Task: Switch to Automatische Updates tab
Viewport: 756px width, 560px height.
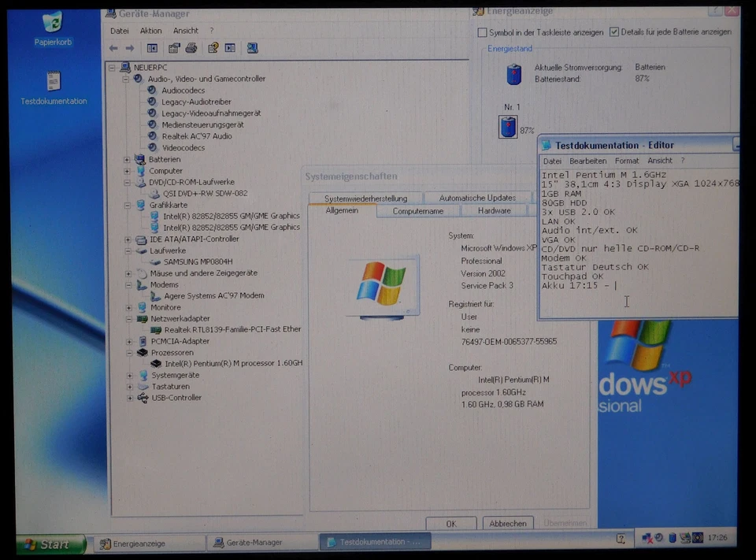Action: tap(477, 198)
